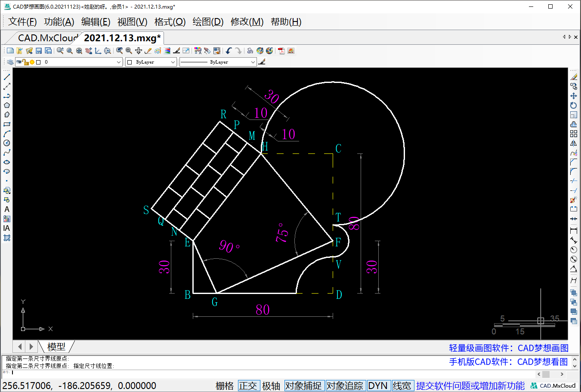Choose the Mirror tool

coord(574,143)
